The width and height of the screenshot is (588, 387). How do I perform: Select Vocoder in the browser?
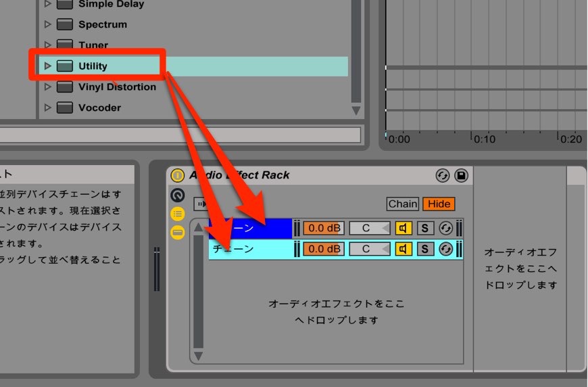pos(100,108)
